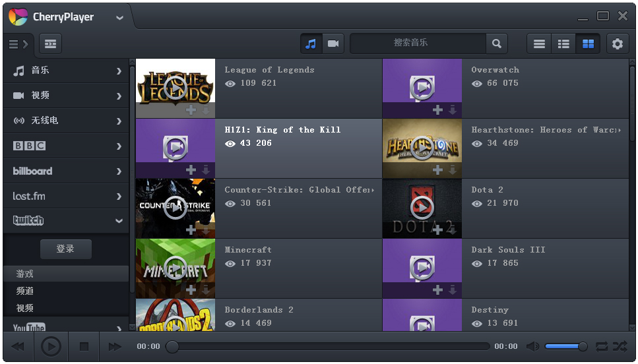Viewport: 638px width, 364px height.
Task: Click the playback seek bar
Action: tap(328, 346)
